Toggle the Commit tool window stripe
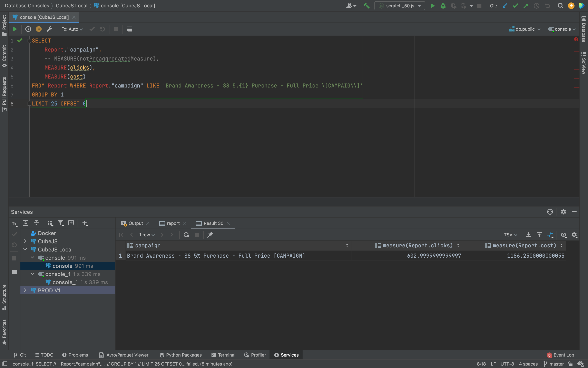Viewport: 588px width, 368px height. point(4,56)
